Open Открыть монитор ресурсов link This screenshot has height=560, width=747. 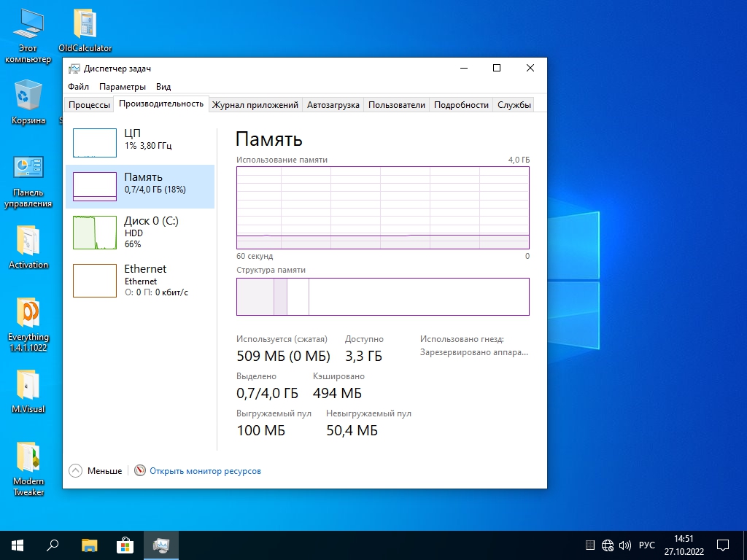tap(205, 471)
